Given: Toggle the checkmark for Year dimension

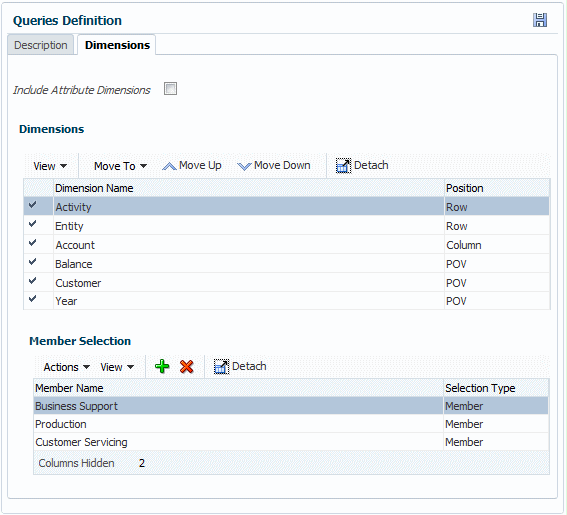Looking at the screenshot, I should click(x=33, y=299).
